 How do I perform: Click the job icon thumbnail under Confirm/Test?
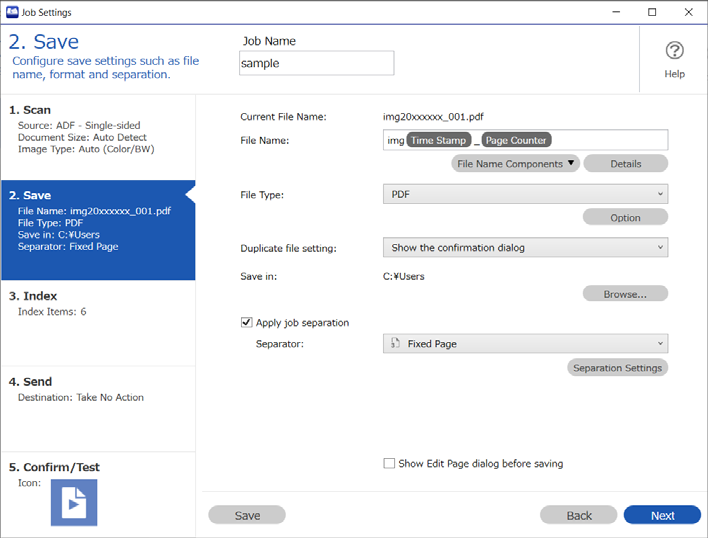[x=74, y=502]
